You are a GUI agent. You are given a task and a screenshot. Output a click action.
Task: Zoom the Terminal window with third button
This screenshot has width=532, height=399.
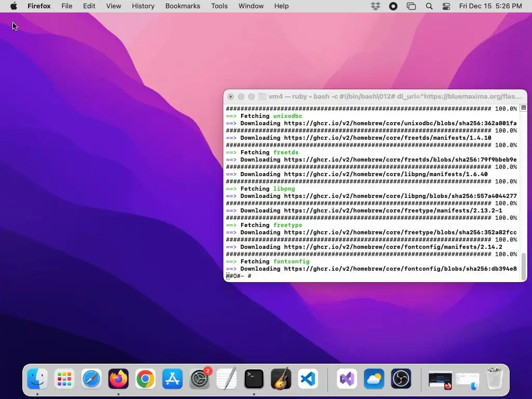click(251, 97)
